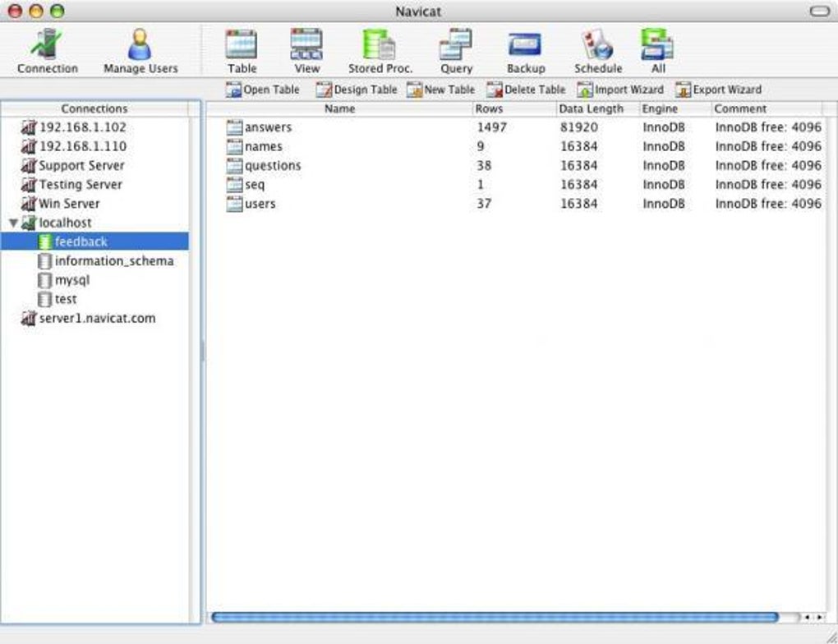
Task: Click the rows value 38
Action: point(484,166)
